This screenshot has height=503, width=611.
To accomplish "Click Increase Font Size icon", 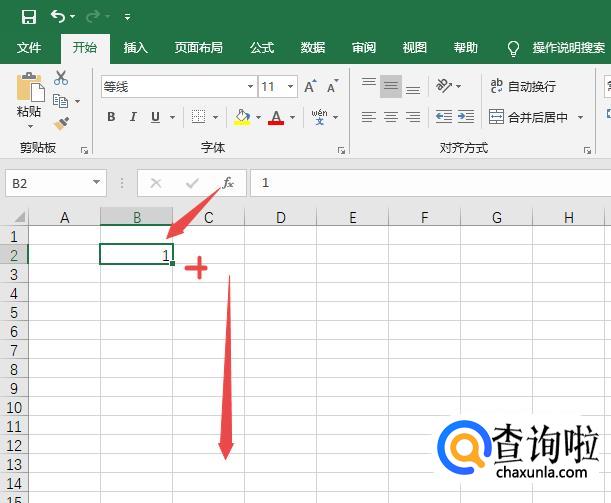I will click(x=311, y=86).
